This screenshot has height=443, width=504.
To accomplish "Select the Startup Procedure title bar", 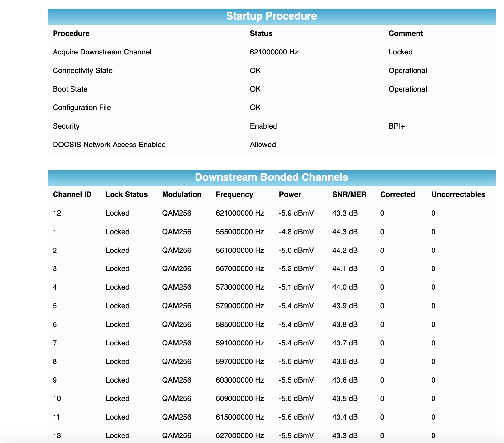I will (x=272, y=15).
